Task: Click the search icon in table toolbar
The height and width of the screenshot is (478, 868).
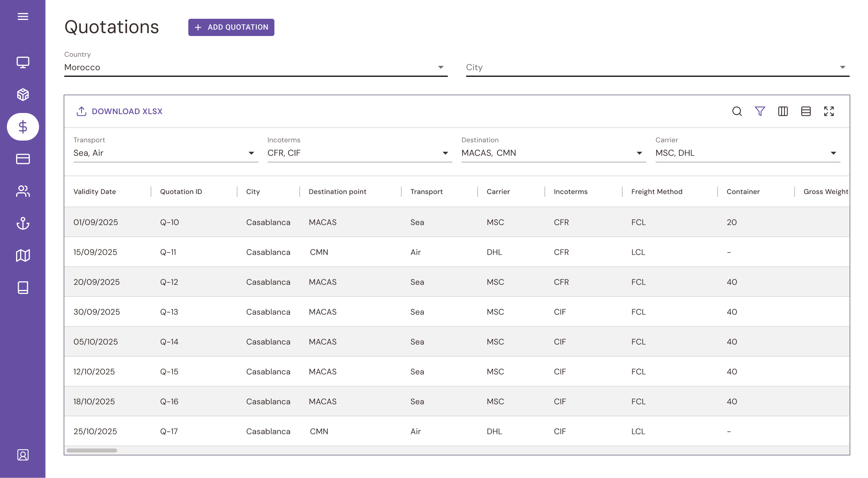Action: point(737,111)
